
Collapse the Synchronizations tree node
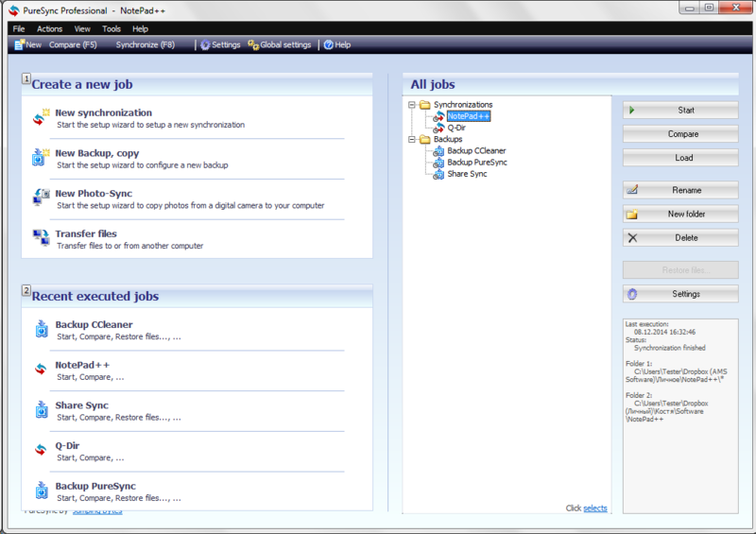pos(412,105)
